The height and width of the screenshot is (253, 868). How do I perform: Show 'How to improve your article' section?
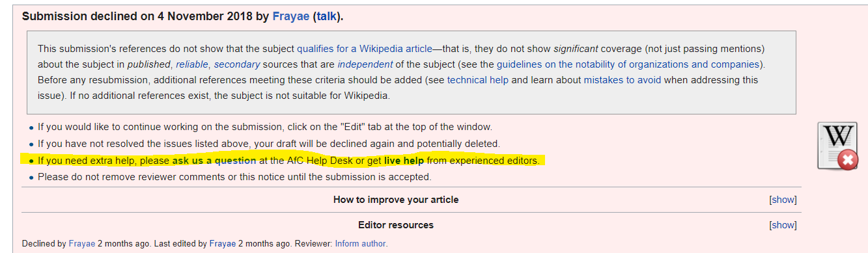(783, 200)
